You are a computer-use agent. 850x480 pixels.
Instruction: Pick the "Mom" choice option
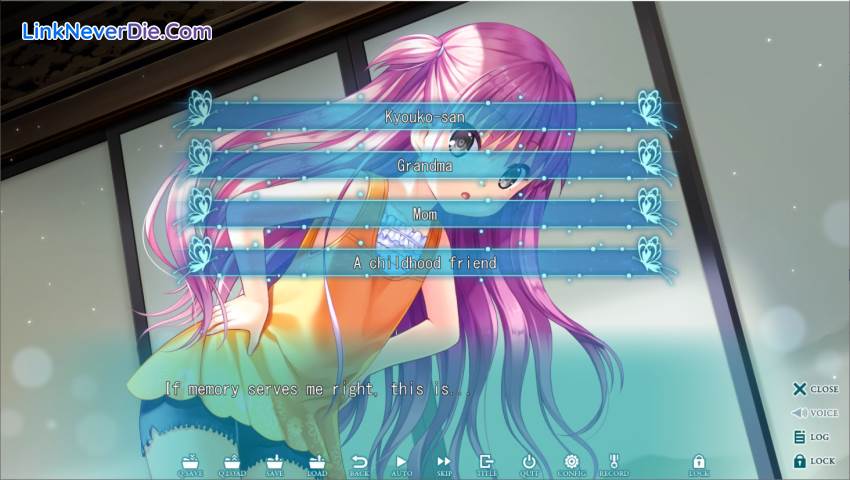[424, 214]
